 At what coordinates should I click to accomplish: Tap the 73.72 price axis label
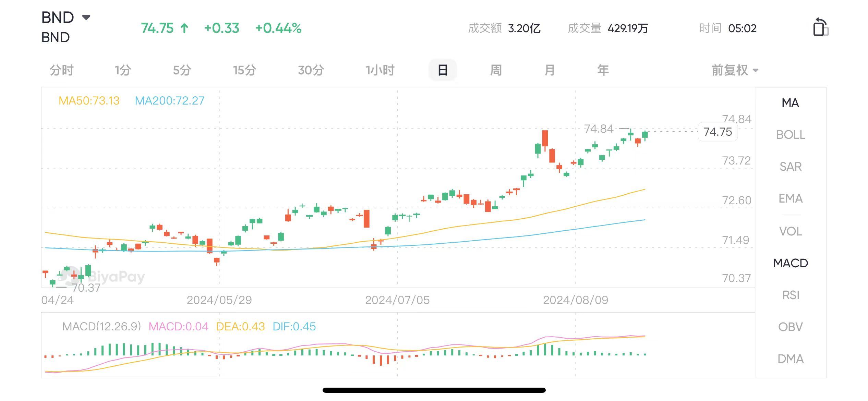(x=736, y=160)
